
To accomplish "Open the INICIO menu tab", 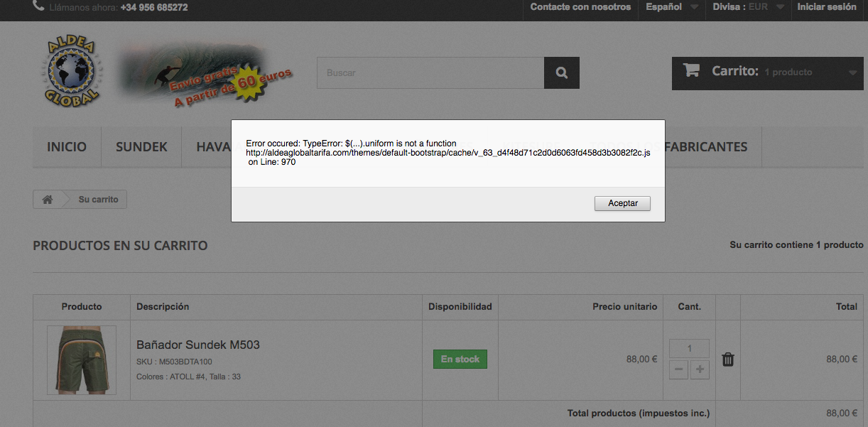I will (67, 147).
